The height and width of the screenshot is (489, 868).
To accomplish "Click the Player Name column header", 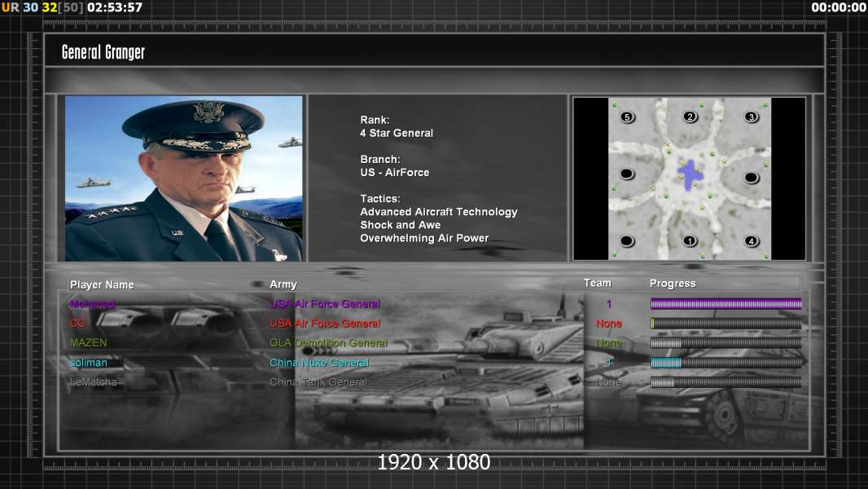I will click(102, 284).
